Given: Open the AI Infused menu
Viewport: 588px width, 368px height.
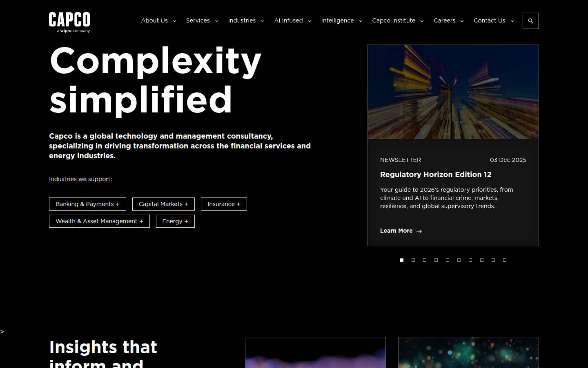Looking at the screenshot, I should tap(292, 20).
